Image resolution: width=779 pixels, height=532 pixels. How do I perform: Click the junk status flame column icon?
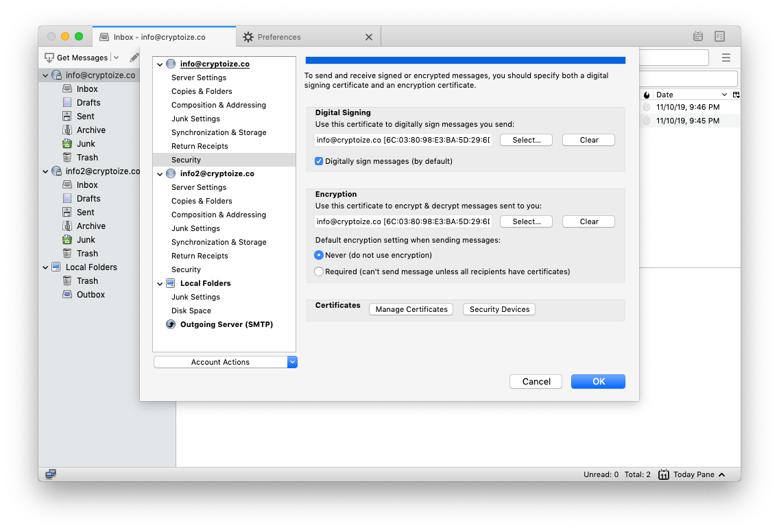(x=647, y=95)
